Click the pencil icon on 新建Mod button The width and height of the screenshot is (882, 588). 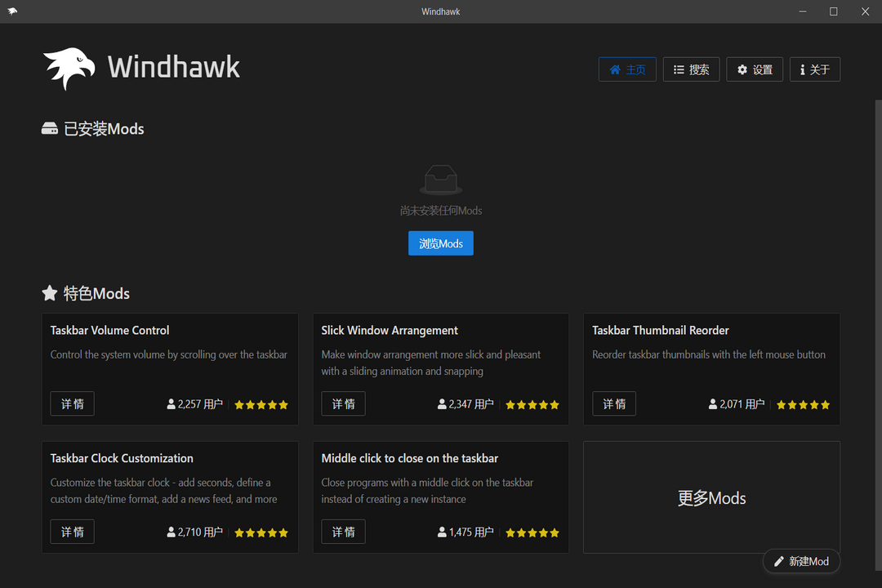781,561
